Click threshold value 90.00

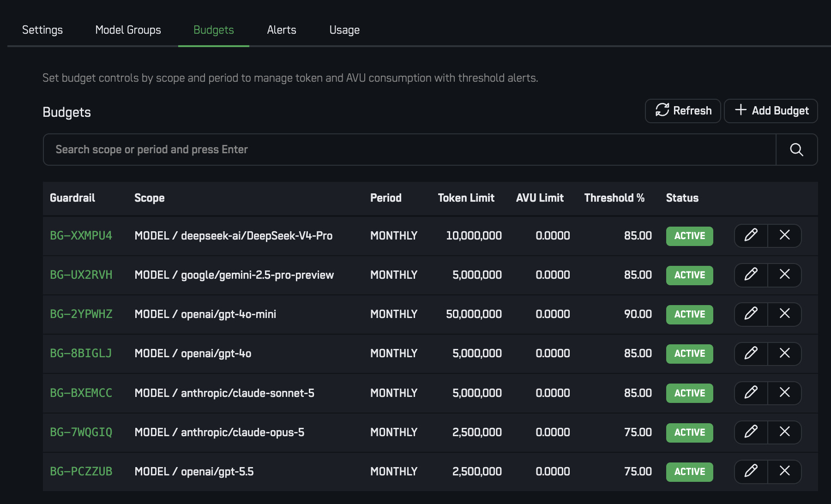(x=638, y=314)
